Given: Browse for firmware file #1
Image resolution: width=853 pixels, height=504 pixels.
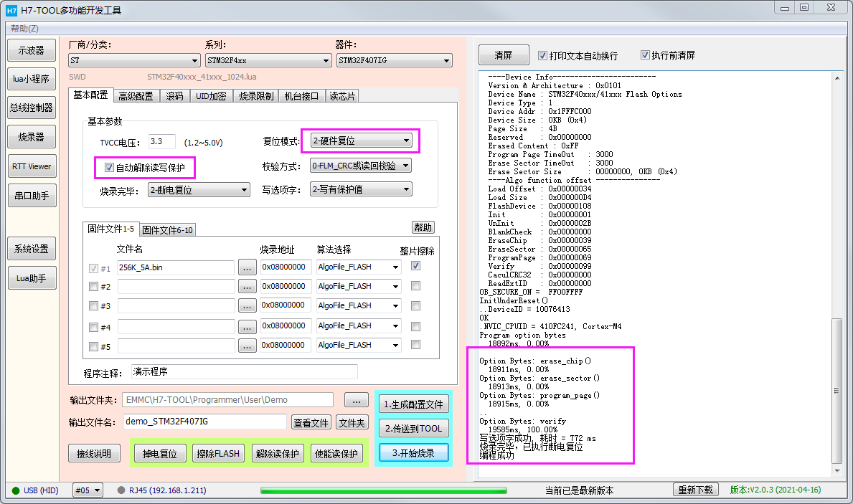Looking at the screenshot, I should pyautogui.click(x=247, y=267).
